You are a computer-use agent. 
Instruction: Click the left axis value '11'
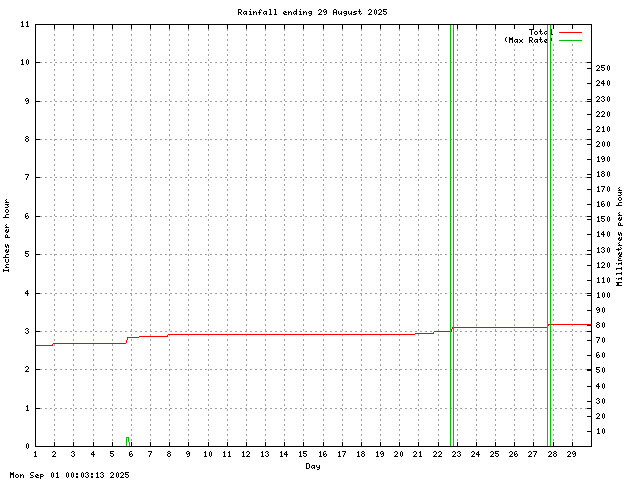pos(25,24)
